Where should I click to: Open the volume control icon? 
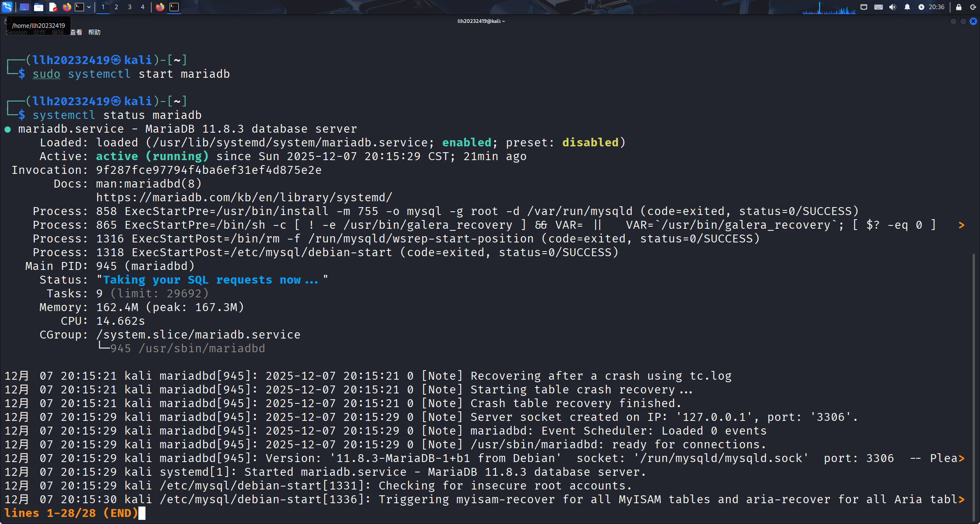pos(892,7)
